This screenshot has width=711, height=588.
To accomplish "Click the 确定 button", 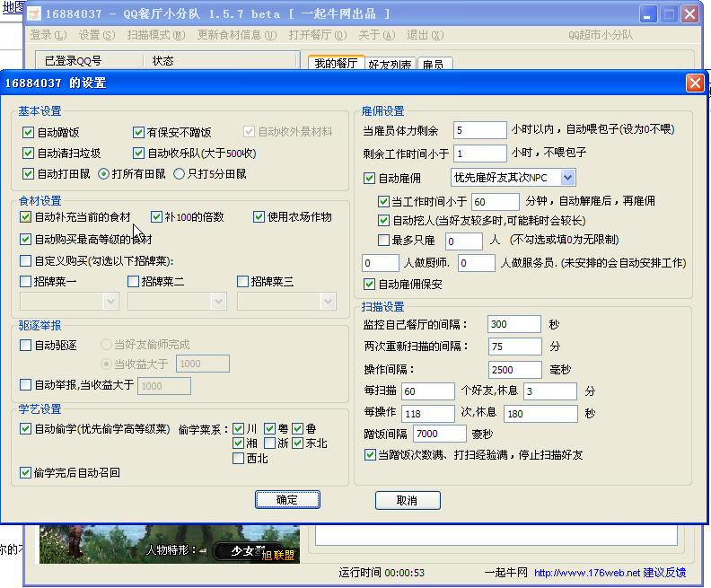I will point(287,500).
